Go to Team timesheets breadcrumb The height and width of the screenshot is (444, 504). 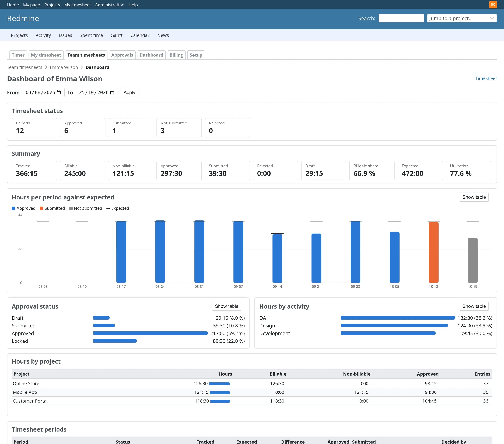click(x=24, y=67)
